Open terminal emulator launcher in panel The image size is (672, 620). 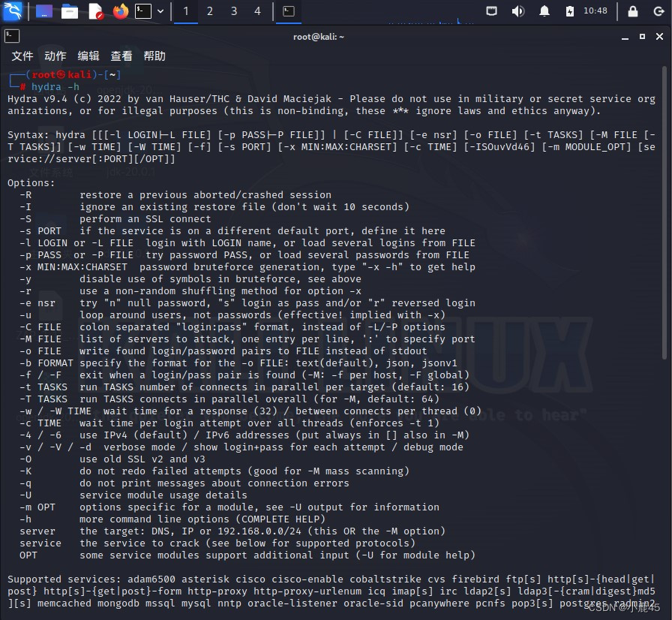click(143, 11)
